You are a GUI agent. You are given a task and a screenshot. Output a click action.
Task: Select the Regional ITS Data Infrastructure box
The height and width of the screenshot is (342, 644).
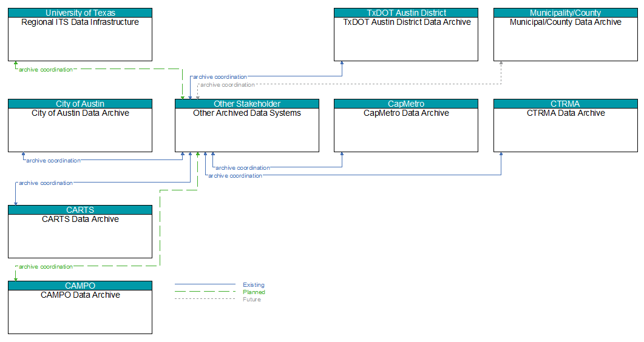[x=80, y=35]
